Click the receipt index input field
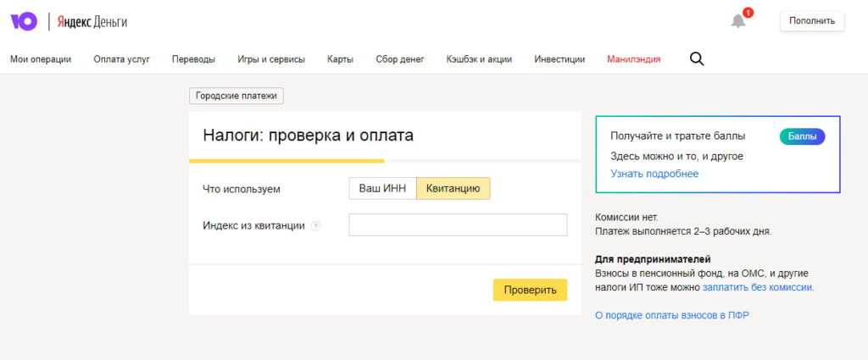 [x=458, y=225]
